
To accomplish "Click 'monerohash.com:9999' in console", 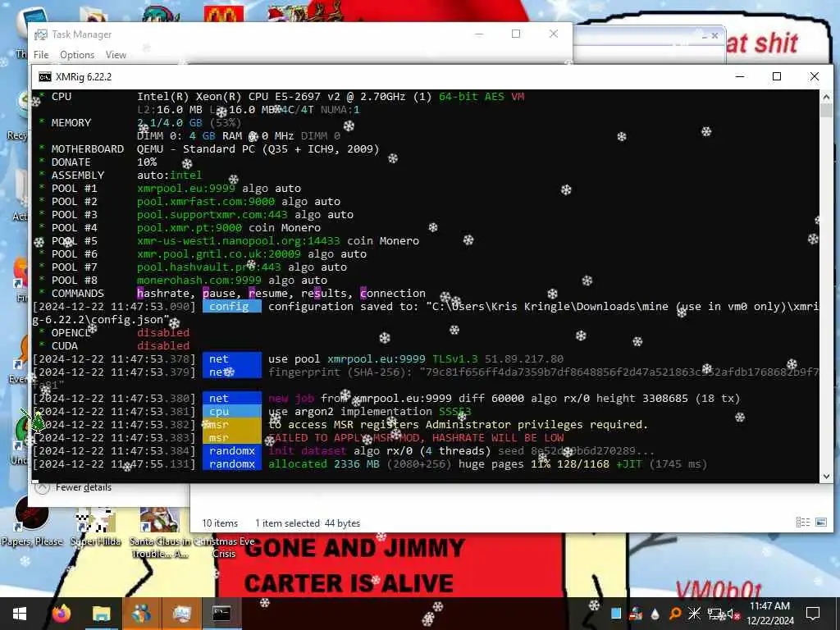I will coord(199,281).
